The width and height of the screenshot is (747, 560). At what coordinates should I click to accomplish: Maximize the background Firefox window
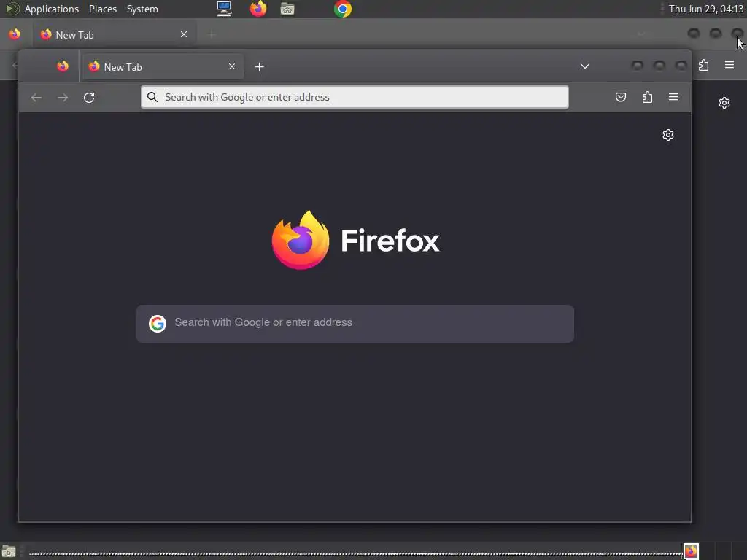[x=716, y=34]
